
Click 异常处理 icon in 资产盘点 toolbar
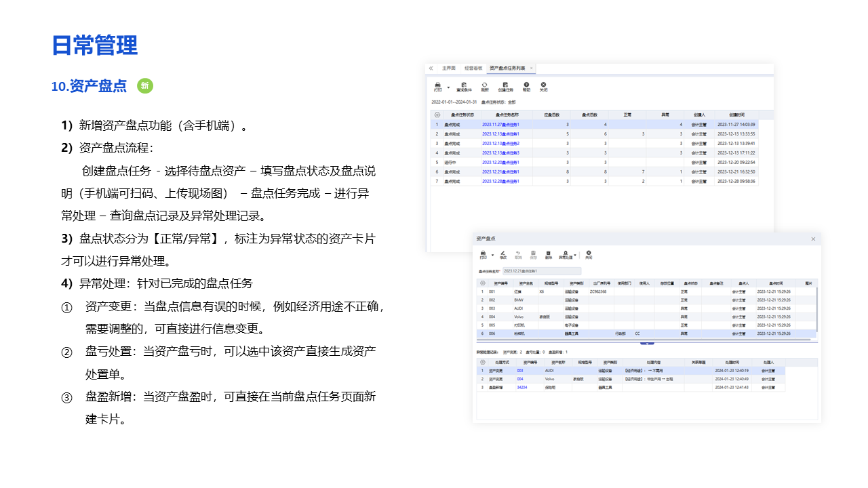(566, 253)
